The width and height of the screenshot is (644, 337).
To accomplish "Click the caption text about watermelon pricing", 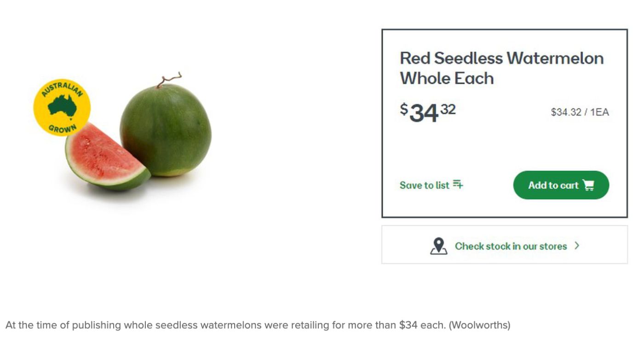I will pyautogui.click(x=225, y=325).
